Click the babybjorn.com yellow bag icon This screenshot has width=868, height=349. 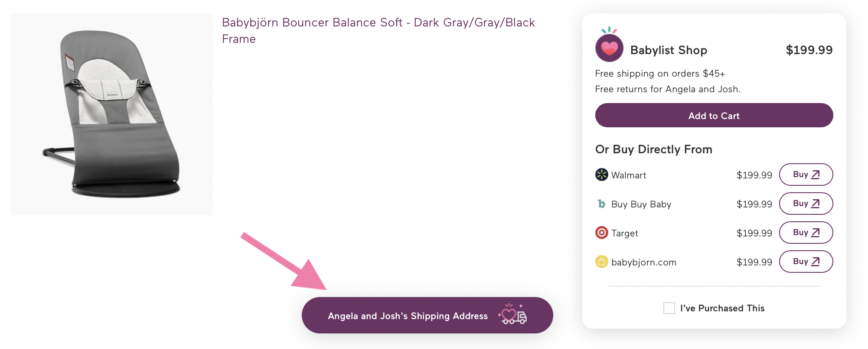pos(601,262)
